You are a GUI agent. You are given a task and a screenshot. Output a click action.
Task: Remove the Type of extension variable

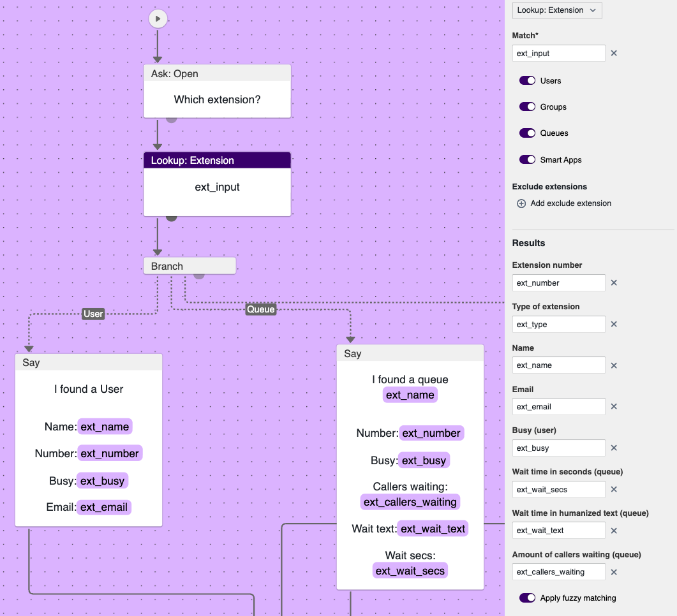pyautogui.click(x=614, y=324)
